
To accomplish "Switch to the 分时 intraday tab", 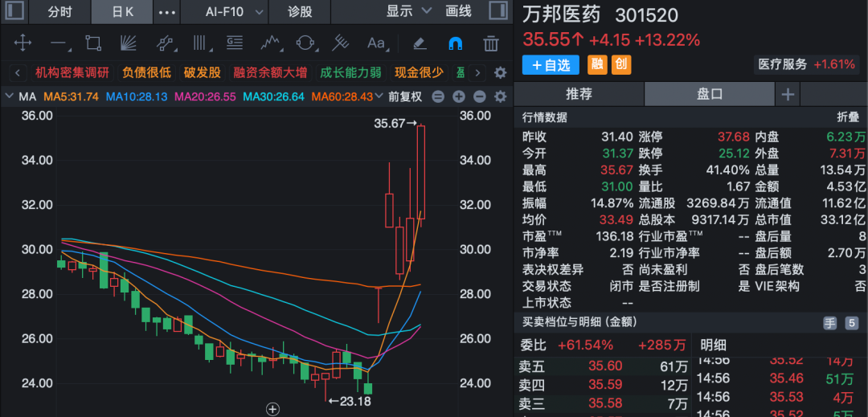I will pyautogui.click(x=59, y=11).
